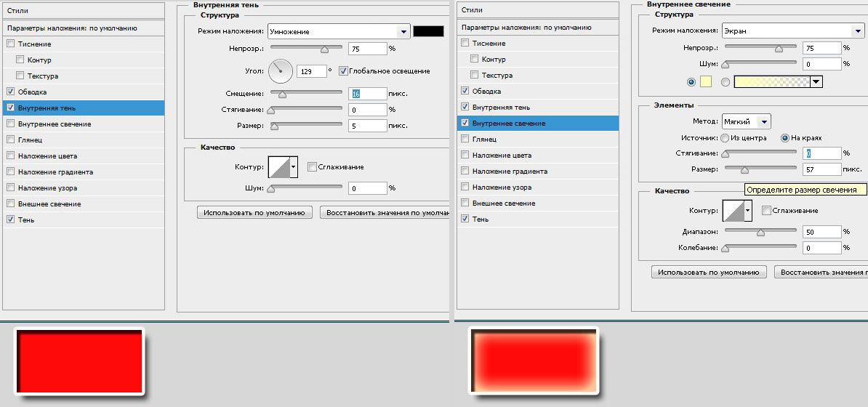Select the gradient radio button for glow color
This screenshot has width=868, height=407.
[725, 82]
